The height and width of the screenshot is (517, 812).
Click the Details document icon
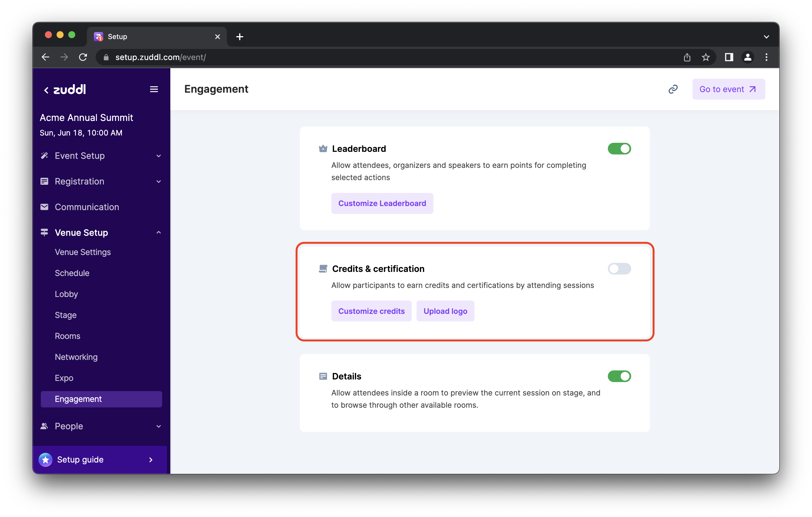pyautogui.click(x=323, y=376)
